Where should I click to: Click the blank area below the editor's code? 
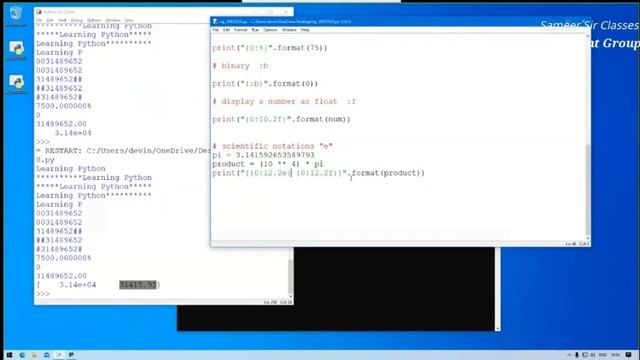(398, 208)
